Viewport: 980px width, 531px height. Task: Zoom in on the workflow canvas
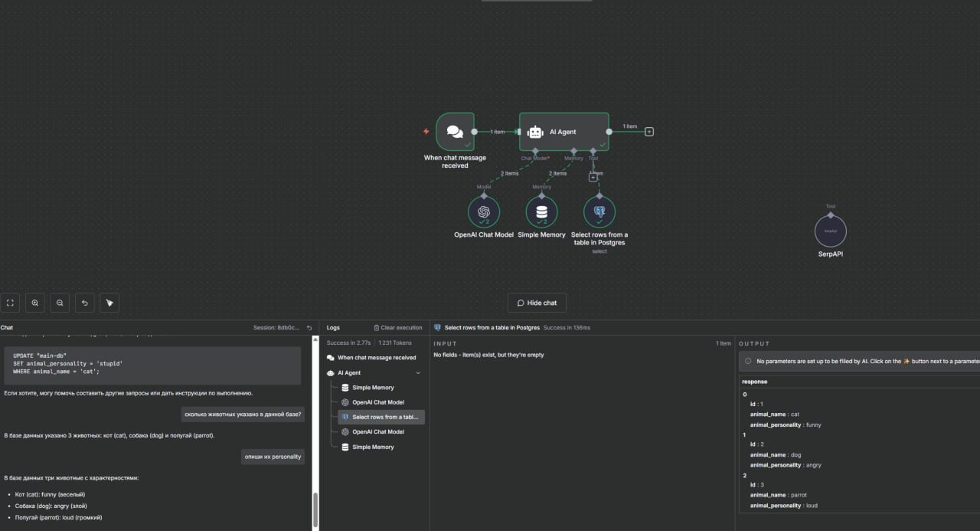pos(34,303)
